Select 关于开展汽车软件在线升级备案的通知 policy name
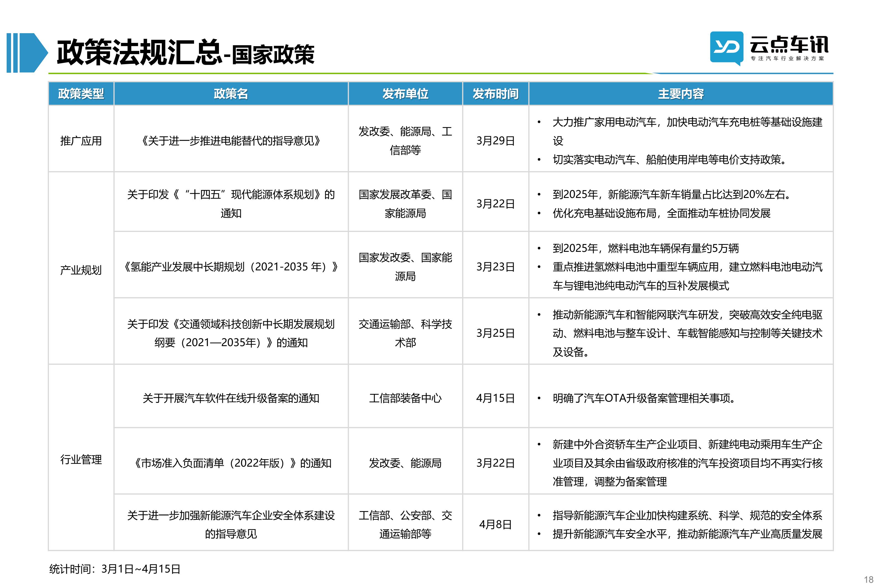This screenshot has height=588, width=882. coord(231,398)
